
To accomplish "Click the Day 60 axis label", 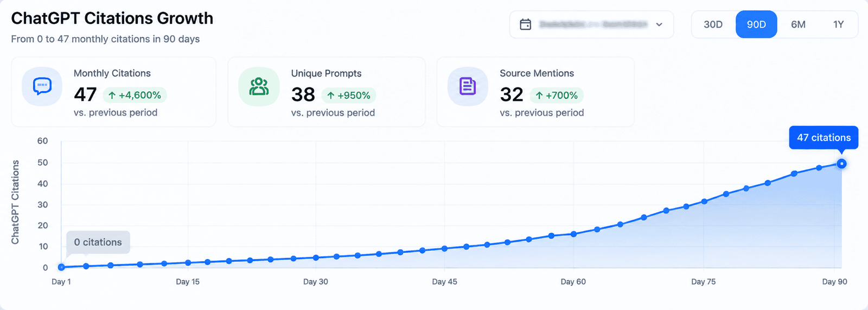I will click(573, 281).
